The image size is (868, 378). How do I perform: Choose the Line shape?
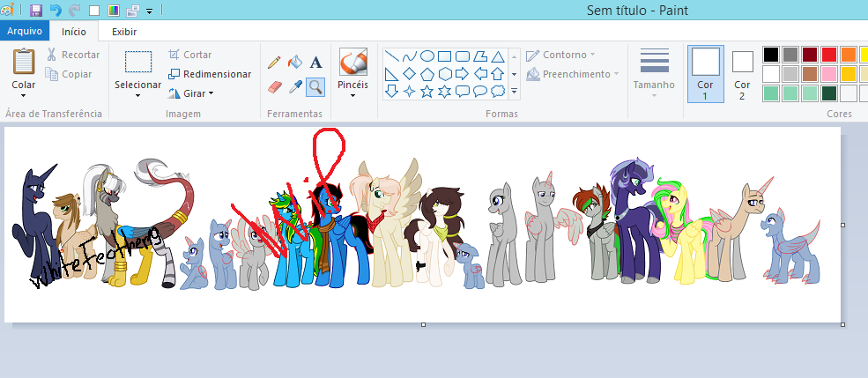[x=392, y=56]
